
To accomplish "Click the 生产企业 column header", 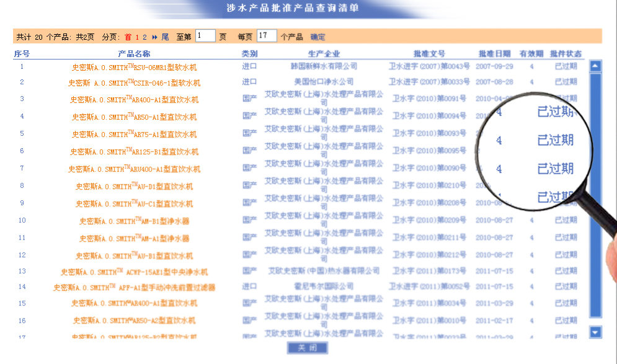I will (x=324, y=53).
